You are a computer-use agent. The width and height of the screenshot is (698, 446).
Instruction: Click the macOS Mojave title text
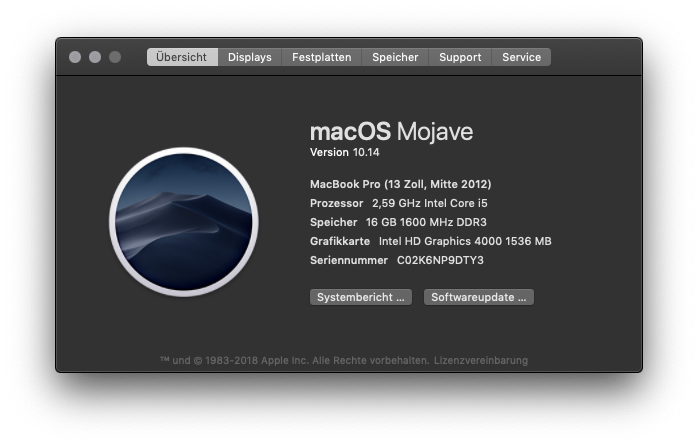pos(391,131)
